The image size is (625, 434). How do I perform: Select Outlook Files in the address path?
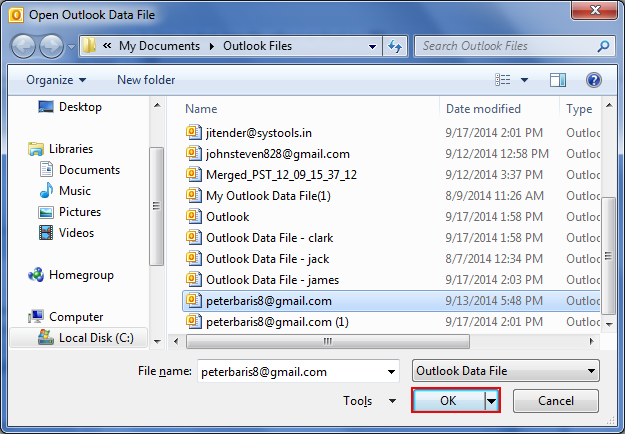(x=257, y=46)
